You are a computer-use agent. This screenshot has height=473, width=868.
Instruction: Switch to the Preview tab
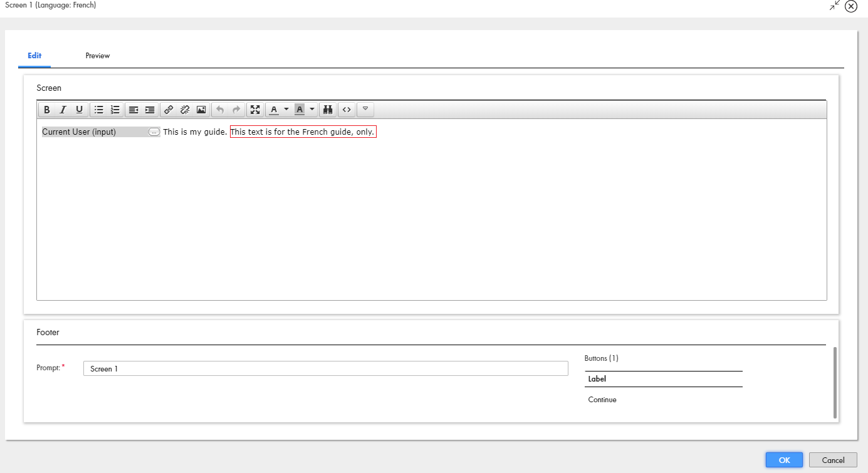(98, 56)
